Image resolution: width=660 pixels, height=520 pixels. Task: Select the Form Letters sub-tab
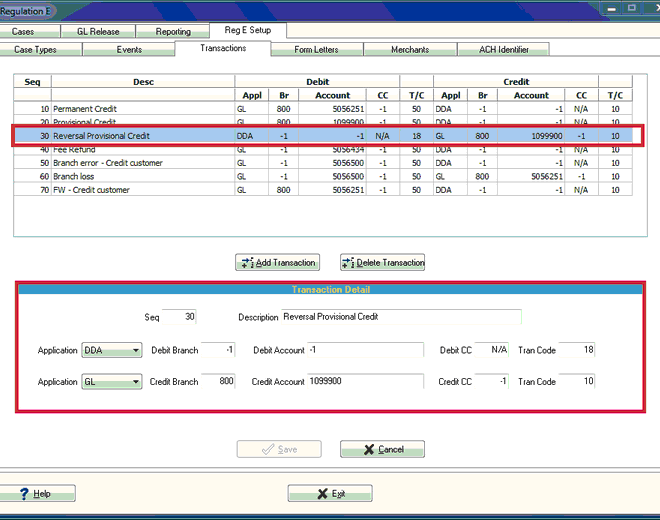pyautogui.click(x=316, y=49)
